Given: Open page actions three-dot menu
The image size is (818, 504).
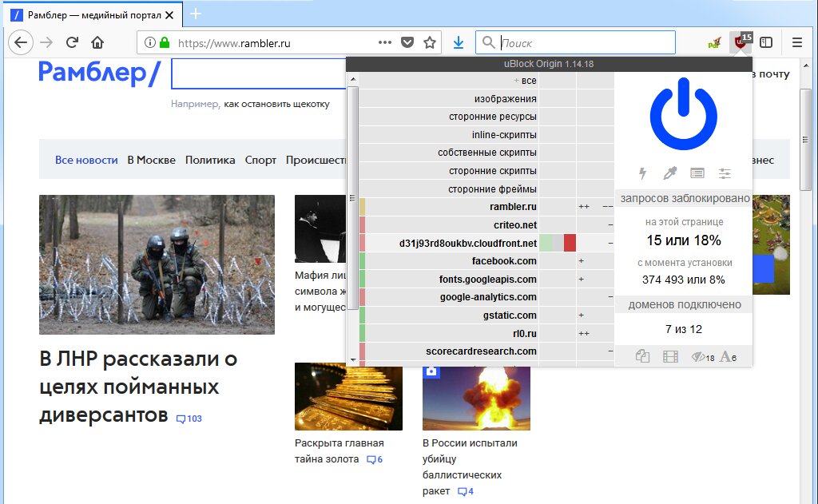Looking at the screenshot, I should coord(385,42).
